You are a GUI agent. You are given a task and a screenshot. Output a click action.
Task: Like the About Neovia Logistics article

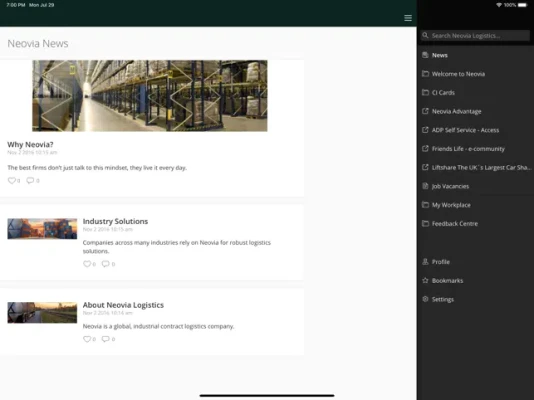[87, 339]
